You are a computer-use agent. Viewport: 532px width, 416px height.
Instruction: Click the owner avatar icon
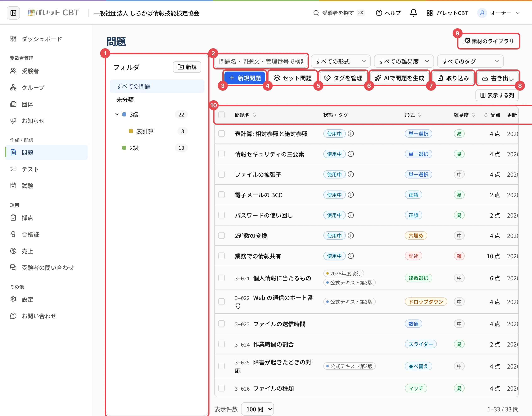pos(482,13)
